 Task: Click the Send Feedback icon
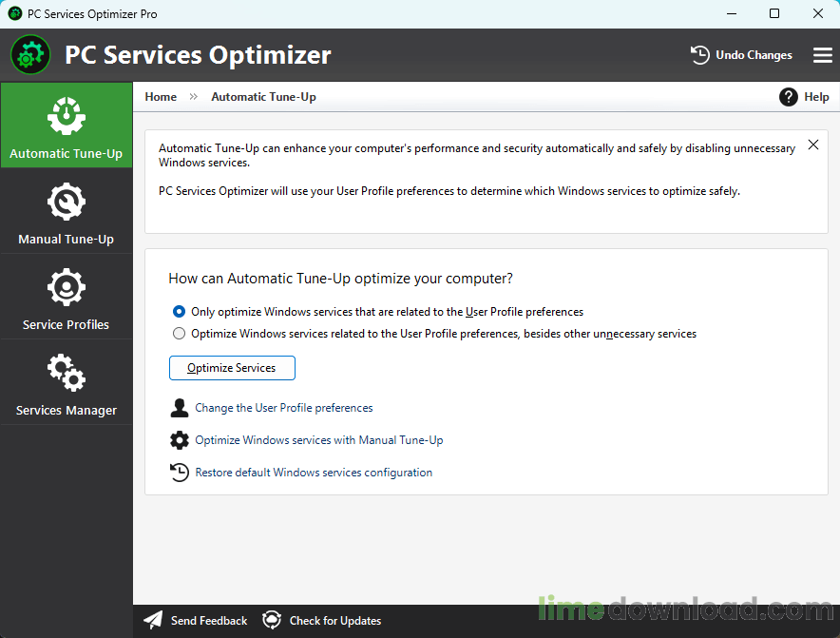tap(153, 620)
